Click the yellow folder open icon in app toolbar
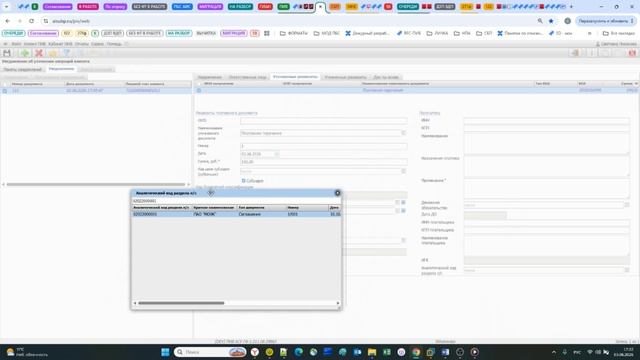Viewport: 640px width, 360px height. 53,53
